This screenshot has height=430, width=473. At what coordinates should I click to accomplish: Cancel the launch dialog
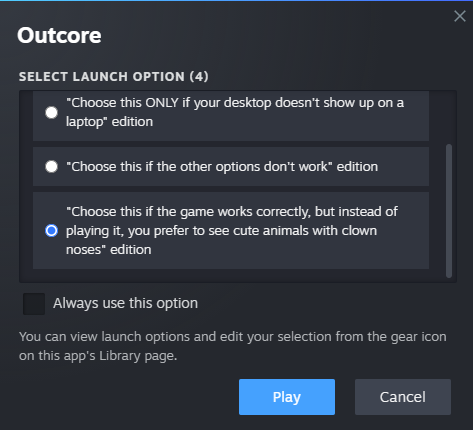(x=403, y=397)
